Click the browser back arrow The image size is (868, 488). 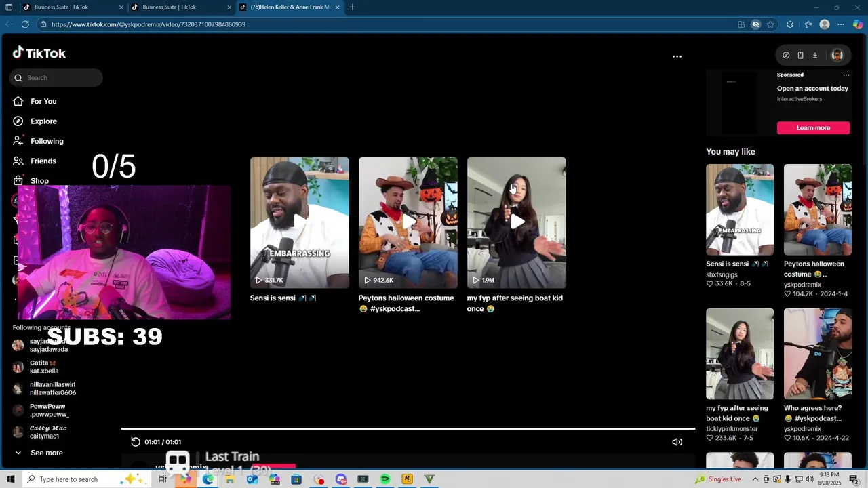click(9, 24)
